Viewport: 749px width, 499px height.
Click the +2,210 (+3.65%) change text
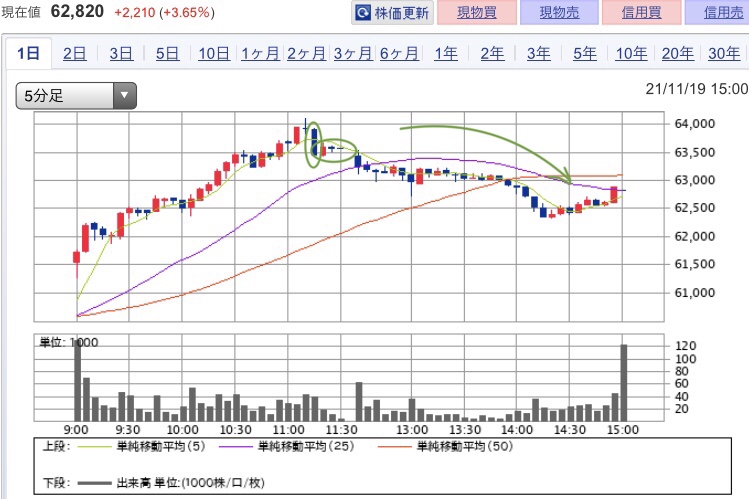(x=164, y=12)
